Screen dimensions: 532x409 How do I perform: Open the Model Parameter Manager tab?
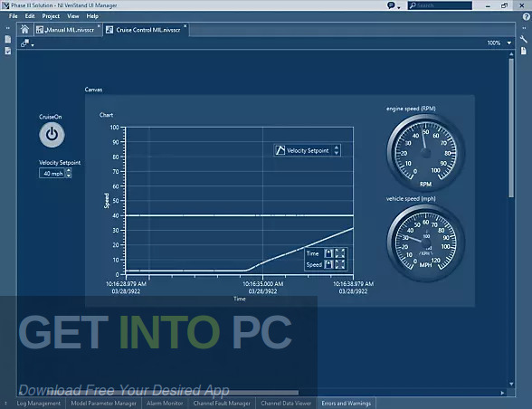click(x=103, y=404)
